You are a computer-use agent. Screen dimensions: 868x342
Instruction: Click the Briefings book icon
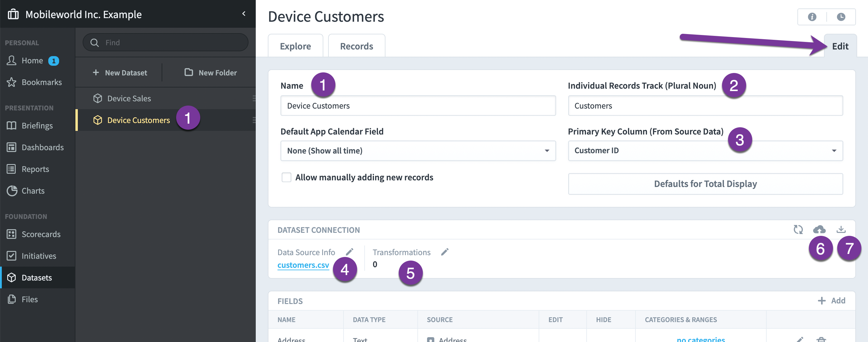click(11, 126)
